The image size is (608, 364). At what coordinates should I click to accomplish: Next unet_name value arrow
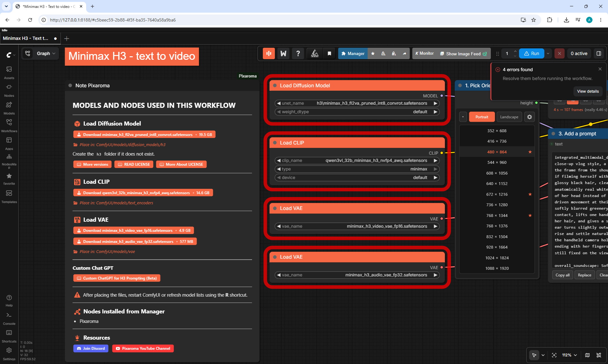tap(435, 103)
